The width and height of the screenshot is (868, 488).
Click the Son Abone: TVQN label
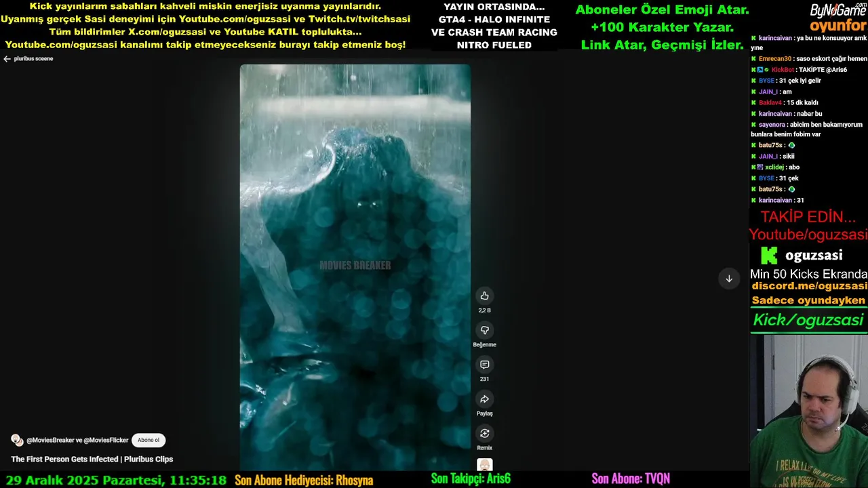click(631, 479)
